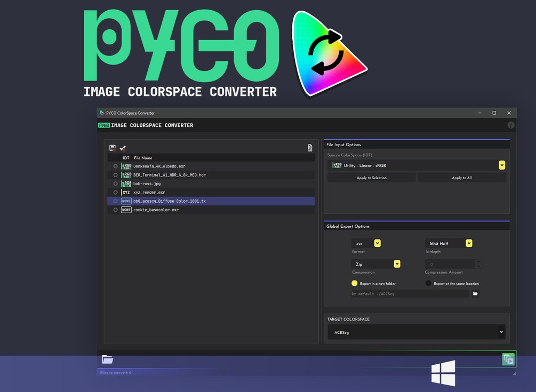Screen dimensions: 536x392
Task: Toggle radio circle for bb8_acescg_Diffuse Color row
Action: click(116, 201)
